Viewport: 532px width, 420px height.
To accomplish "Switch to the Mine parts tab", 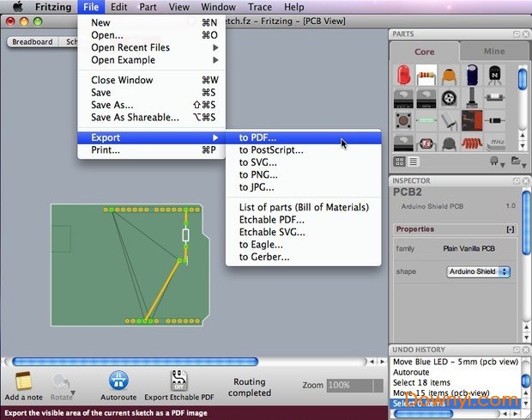I will click(494, 52).
